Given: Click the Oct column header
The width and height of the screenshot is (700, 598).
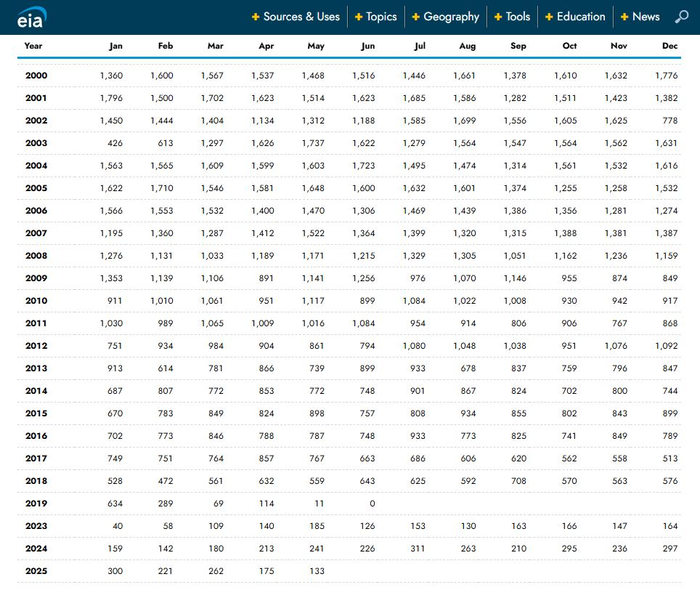Looking at the screenshot, I should [569, 46].
